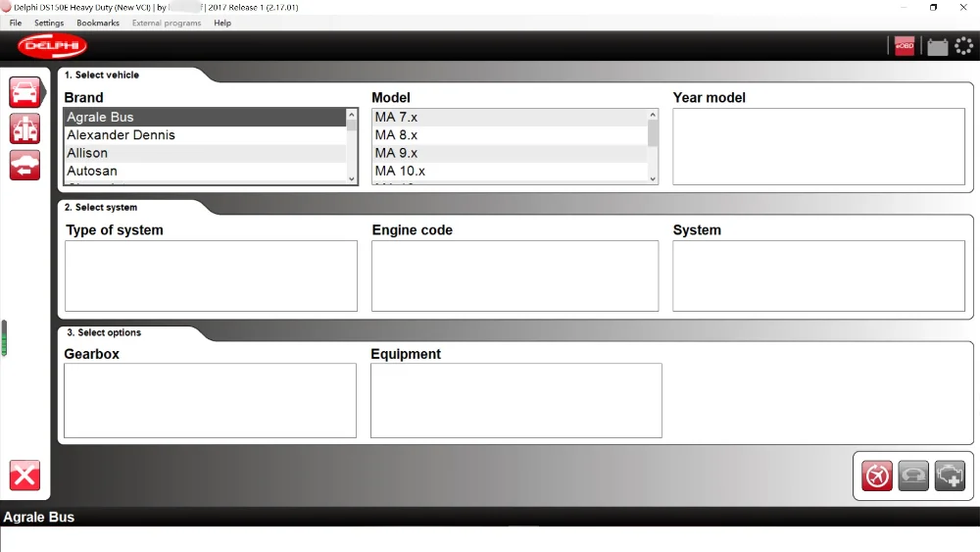
Task: Select model MA 9.x
Action: tap(510, 153)
